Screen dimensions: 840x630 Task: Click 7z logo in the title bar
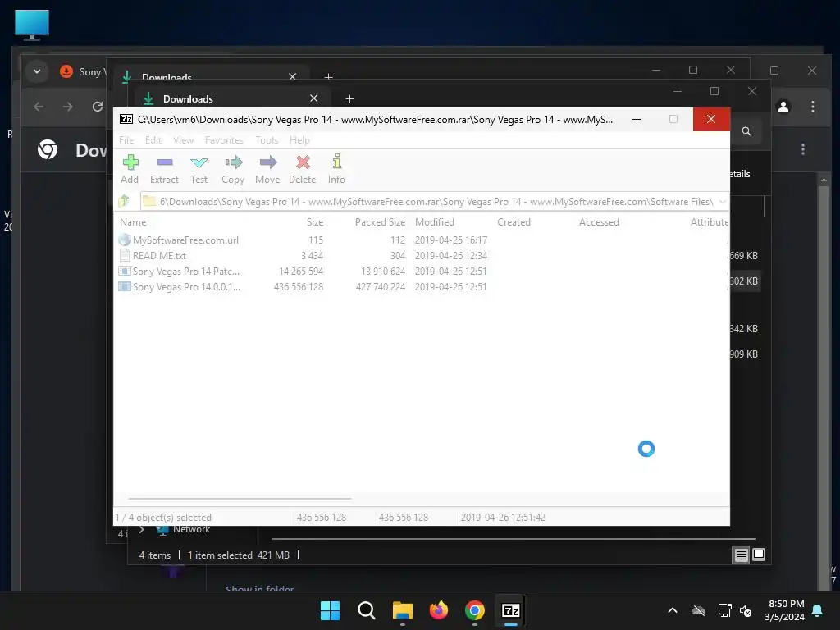coord(126,119)
